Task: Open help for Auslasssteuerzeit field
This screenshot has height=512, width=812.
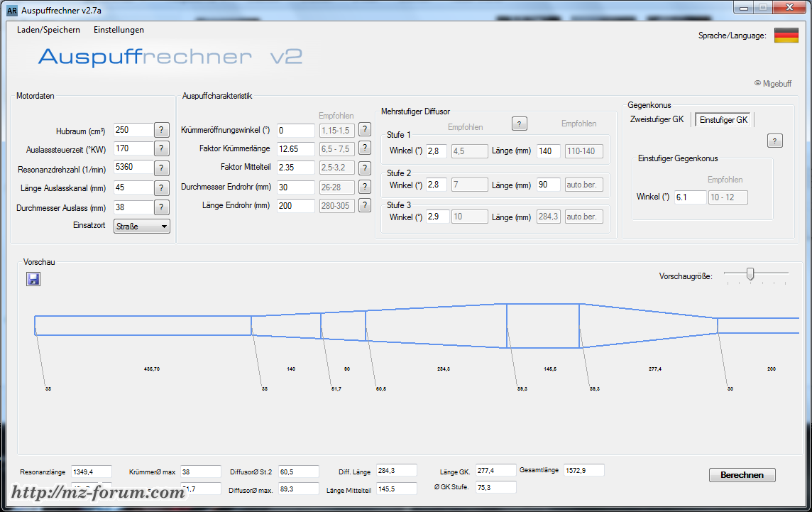Action: click(x=162, y=148)
